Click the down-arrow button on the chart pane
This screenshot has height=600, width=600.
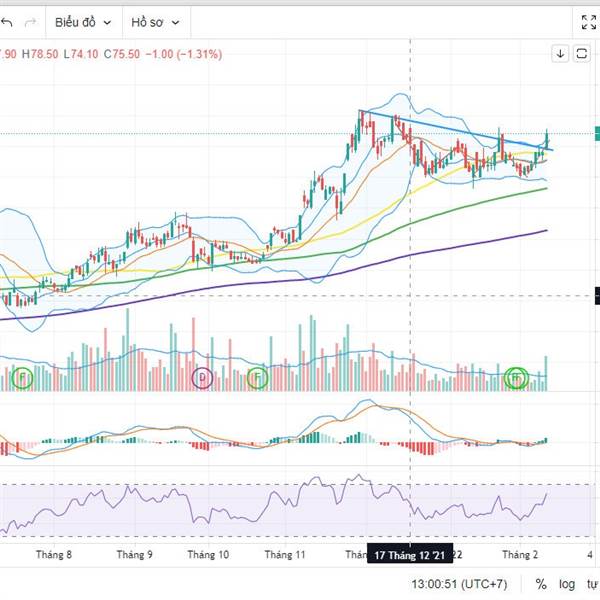click(x=560, y=54)
